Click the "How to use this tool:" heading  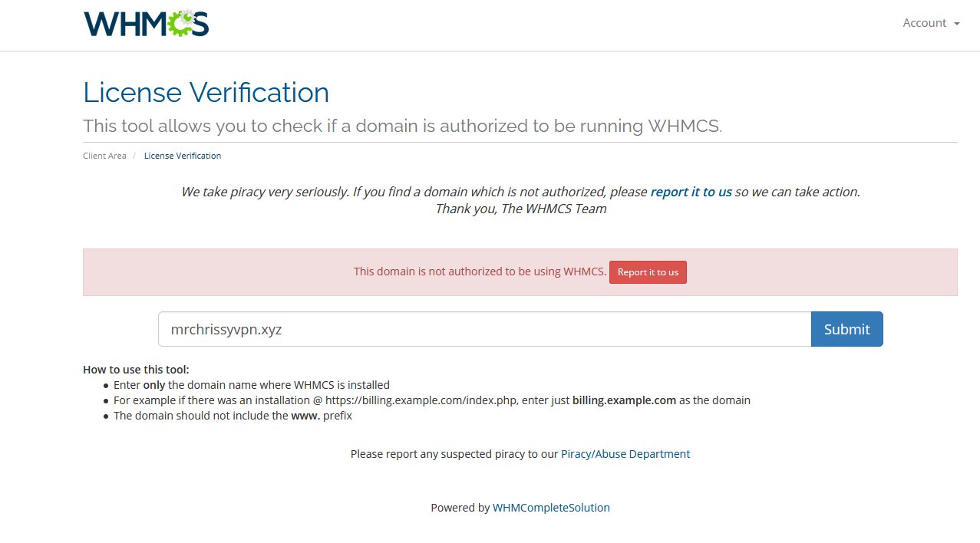(x=136, y=370)
